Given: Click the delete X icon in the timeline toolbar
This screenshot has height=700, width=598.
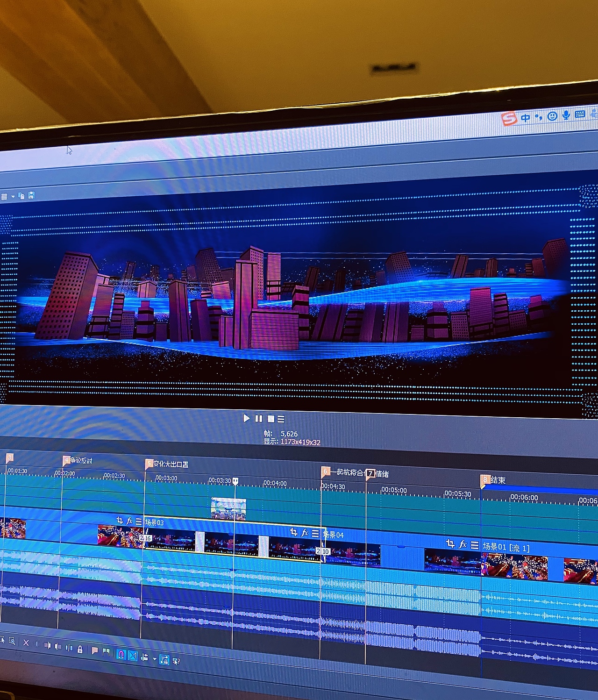Looking at the screenshot, I should tap(26, 643).
